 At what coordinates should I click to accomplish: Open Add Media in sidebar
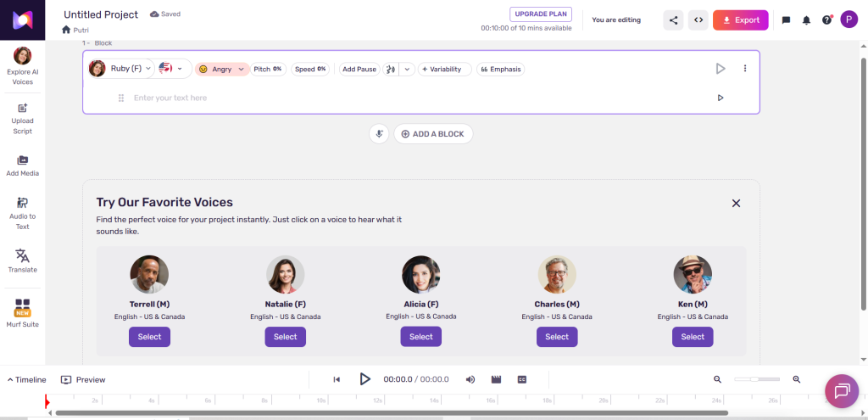pyautogui.click(x=22, y=165)
